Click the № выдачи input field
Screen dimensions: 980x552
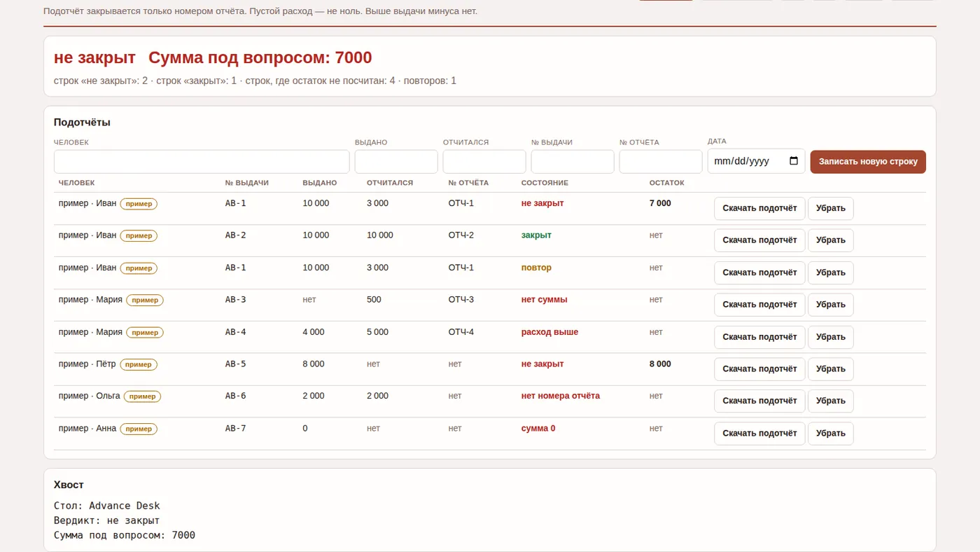pos(573,161)
